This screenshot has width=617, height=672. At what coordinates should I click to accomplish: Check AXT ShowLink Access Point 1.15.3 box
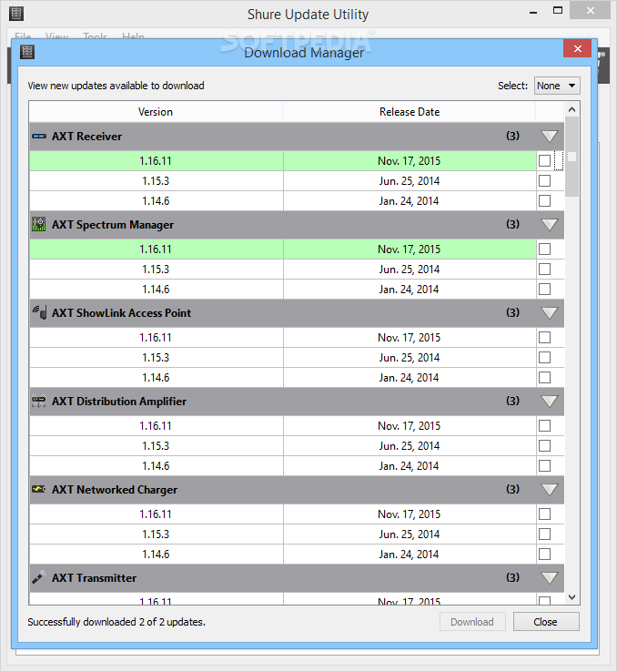point(544,358)
